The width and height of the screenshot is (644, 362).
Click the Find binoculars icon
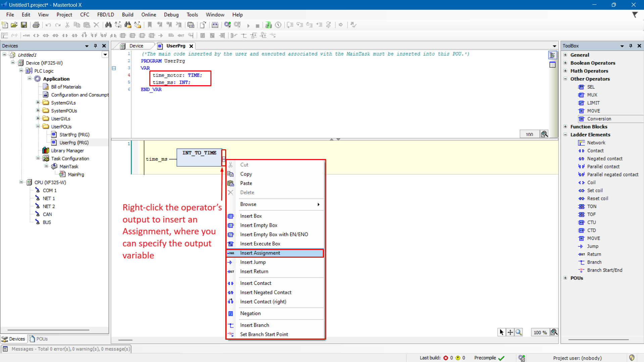[x=108, y=25]
